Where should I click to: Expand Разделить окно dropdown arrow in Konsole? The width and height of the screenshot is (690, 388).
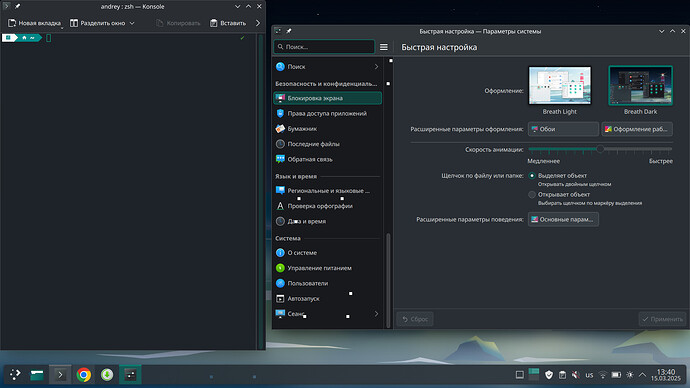(x=132, y=23)
